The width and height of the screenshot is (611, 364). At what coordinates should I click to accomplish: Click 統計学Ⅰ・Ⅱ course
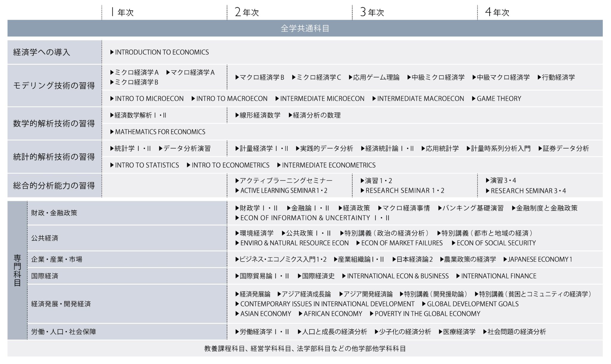click(131, 149)
